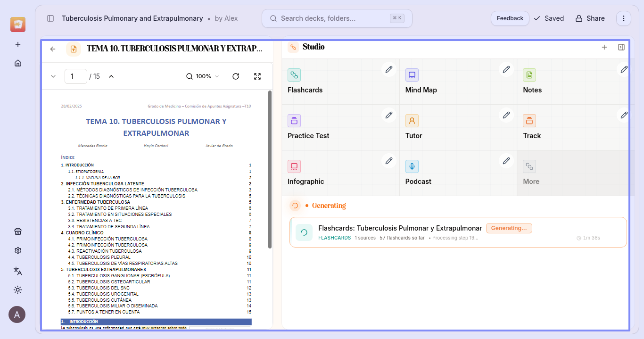Click the search deck input field
The width and height of the screenshot is (644, 339).
pyautogui.click(x=337, y=18)
